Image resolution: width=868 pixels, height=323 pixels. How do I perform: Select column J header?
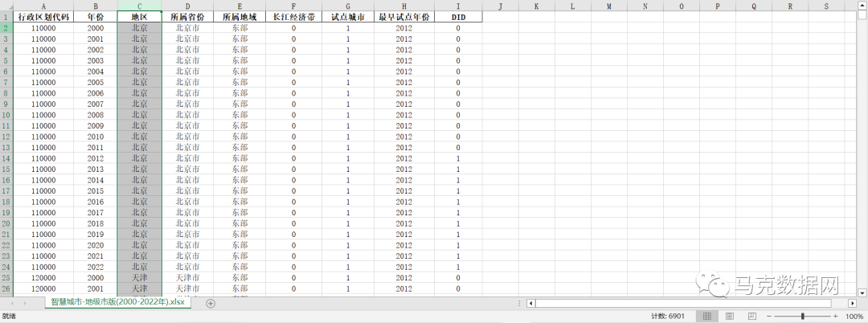click(x=501, y=6)
